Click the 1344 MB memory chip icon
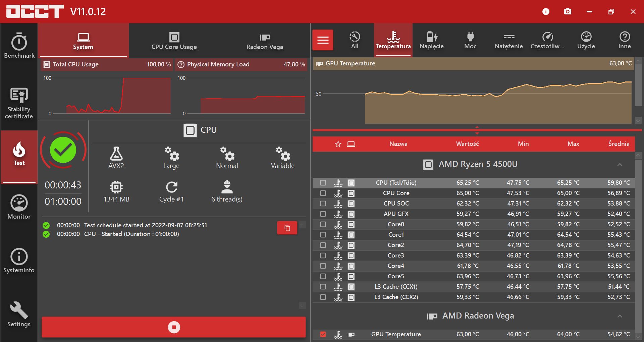 pos(116,187)
